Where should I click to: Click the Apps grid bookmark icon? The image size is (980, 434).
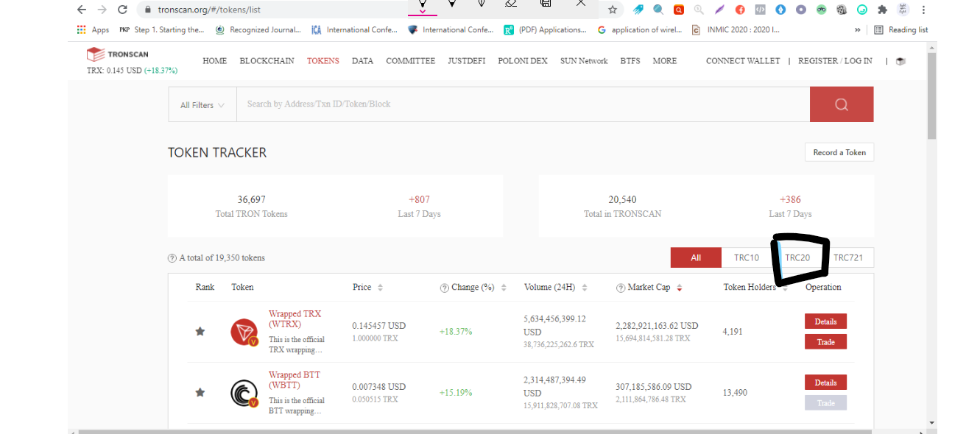point(82,30)
